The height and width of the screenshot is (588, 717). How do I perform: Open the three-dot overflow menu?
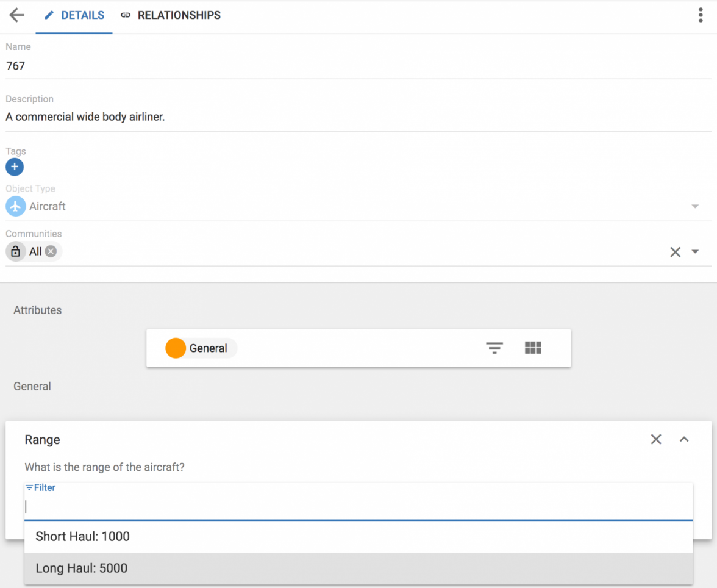tap(701, 15)
